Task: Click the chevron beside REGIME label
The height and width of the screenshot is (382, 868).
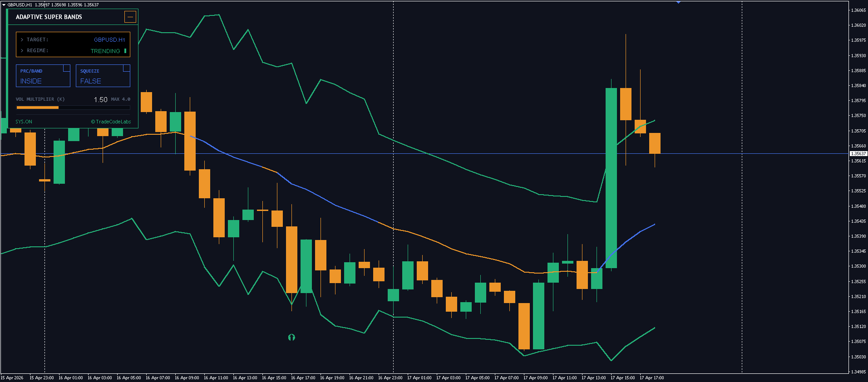Action: [x=22, y=51]
